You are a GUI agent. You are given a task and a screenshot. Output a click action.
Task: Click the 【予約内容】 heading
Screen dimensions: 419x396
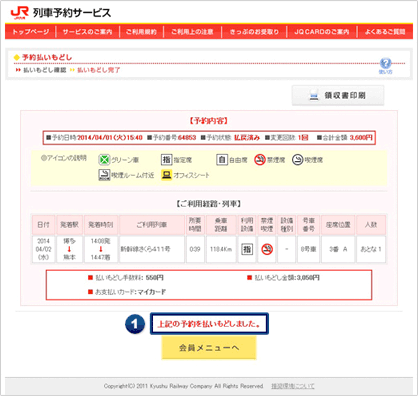pyautogui.click(x=209, y=121)
